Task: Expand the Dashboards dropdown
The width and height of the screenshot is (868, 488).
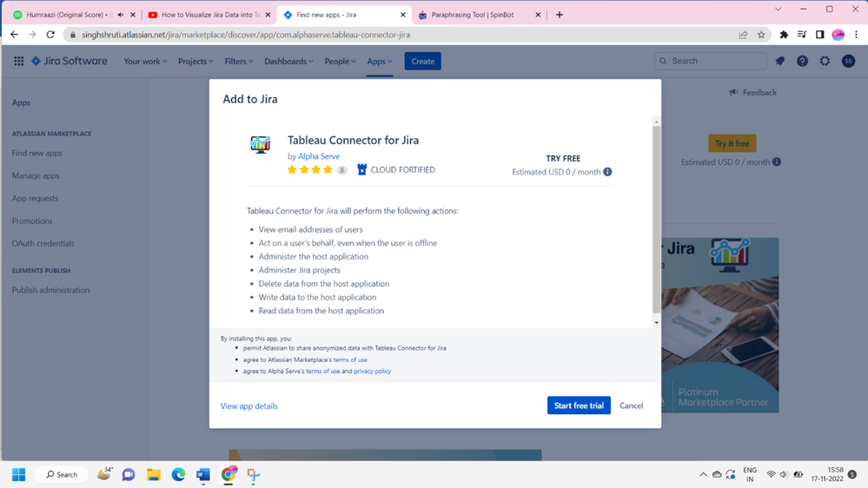Action: click(288, 62)
